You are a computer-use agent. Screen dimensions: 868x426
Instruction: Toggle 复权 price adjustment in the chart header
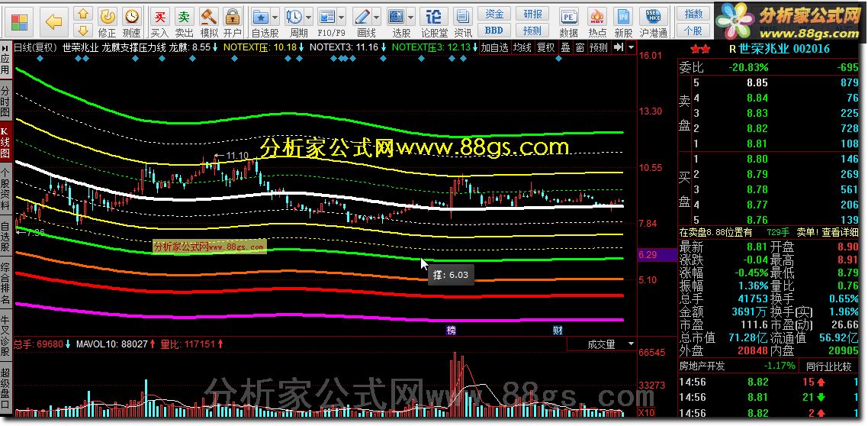[546, 47]
